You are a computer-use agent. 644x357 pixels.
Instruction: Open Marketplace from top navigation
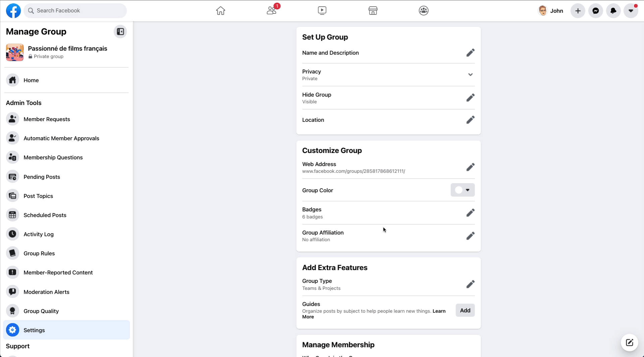coord(373,11)
